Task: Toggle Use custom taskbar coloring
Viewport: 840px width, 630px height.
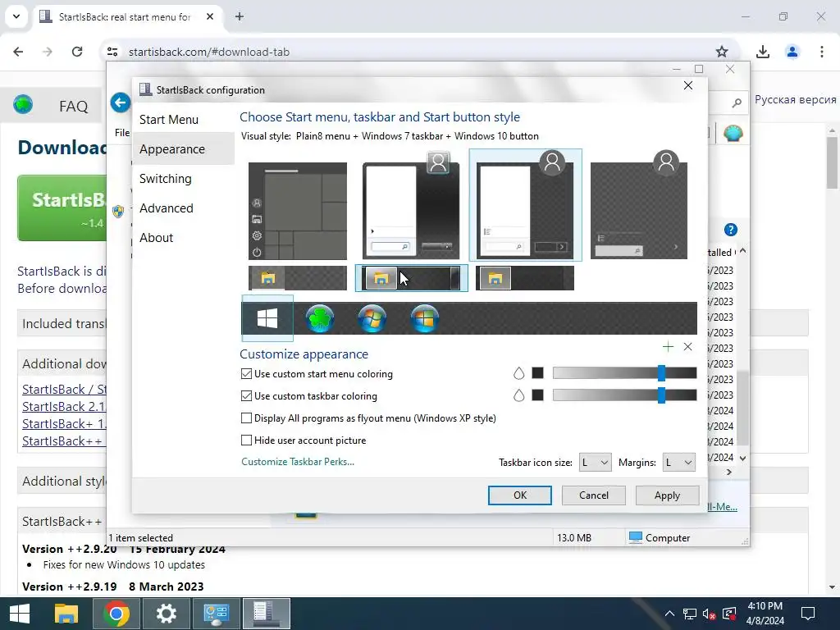Action: 246,396
